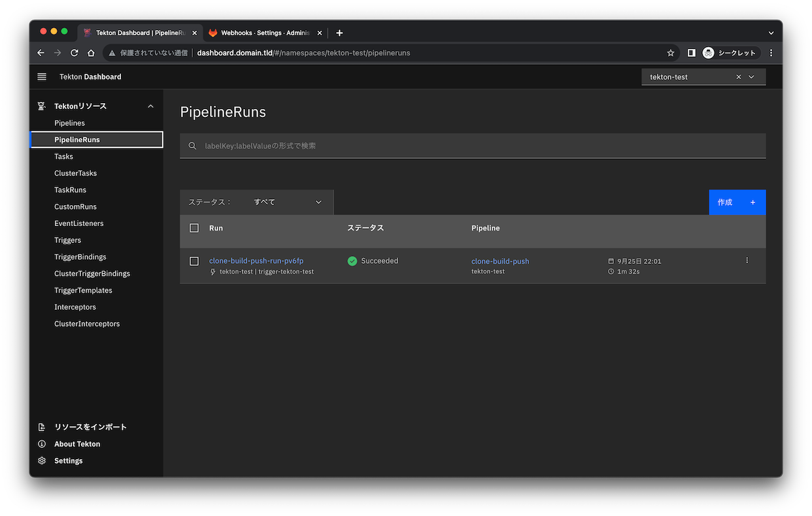Image resolution: width=812 pixels, height=516 pixels.
Task: Collapse the Tekton resources section
Action: point(151,106)
